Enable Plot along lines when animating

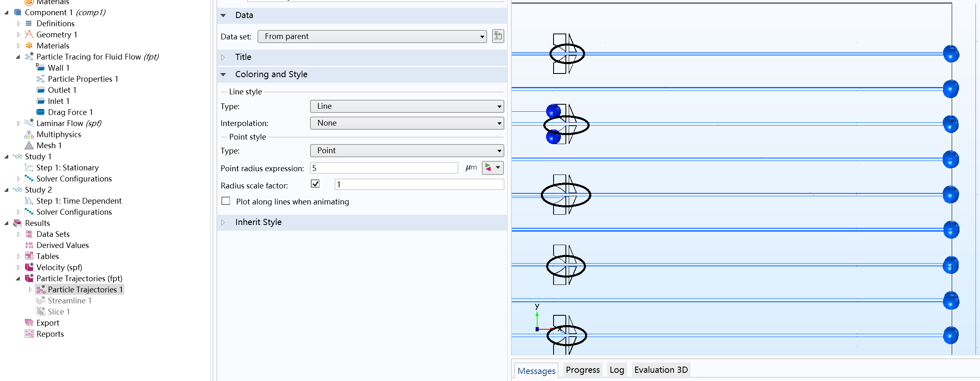pos(226,201)
